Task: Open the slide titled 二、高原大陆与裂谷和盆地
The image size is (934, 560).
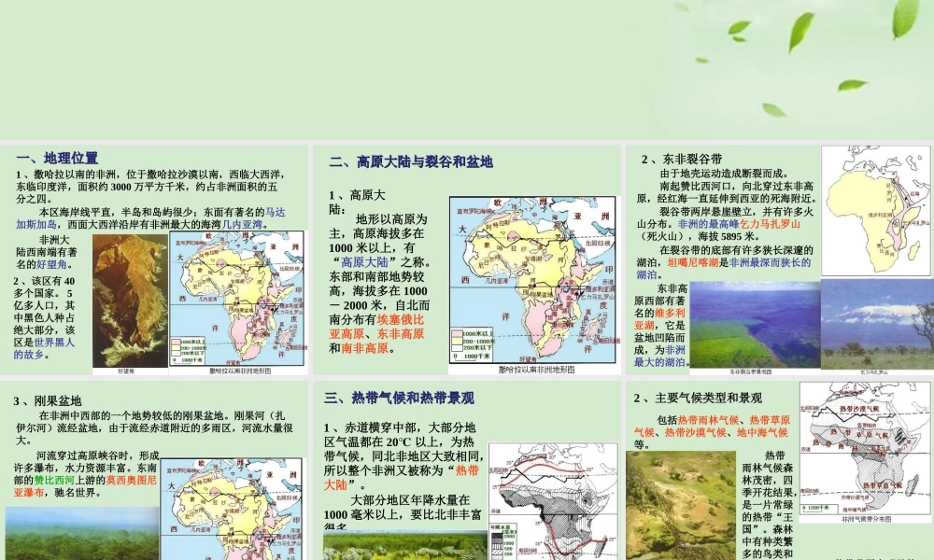Action: pyautogui.click(x=467, y=260)
